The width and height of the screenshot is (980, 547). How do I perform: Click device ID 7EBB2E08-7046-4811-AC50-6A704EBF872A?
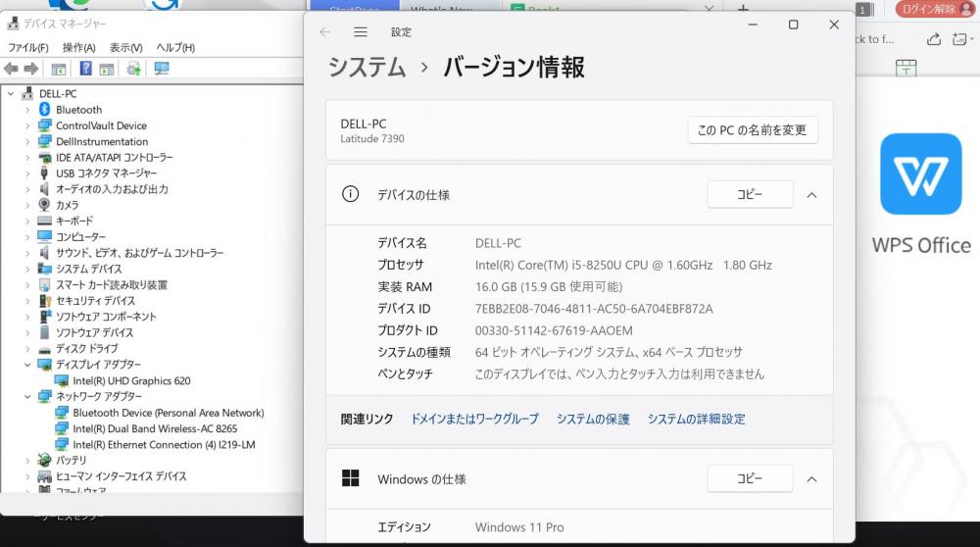594,309
